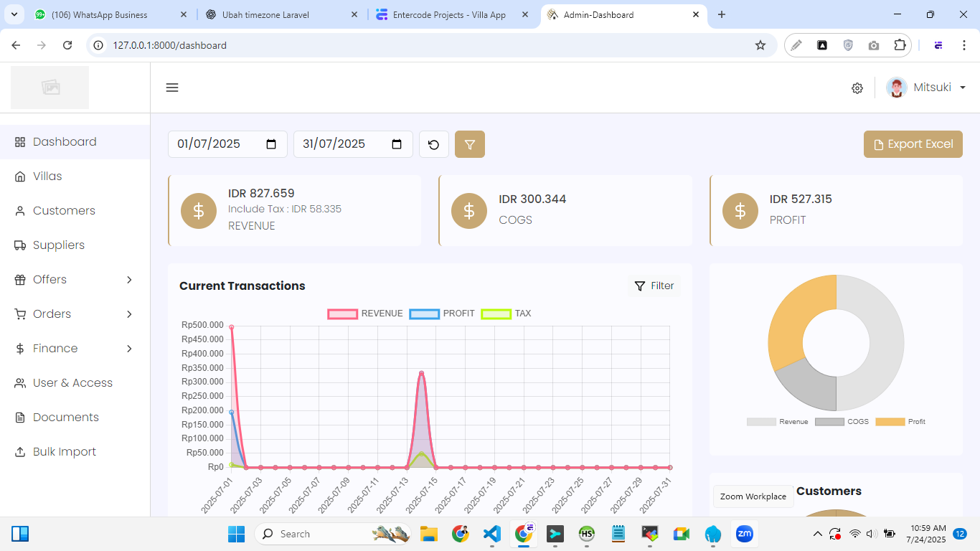Reset date range with refresh icon button

434,144
